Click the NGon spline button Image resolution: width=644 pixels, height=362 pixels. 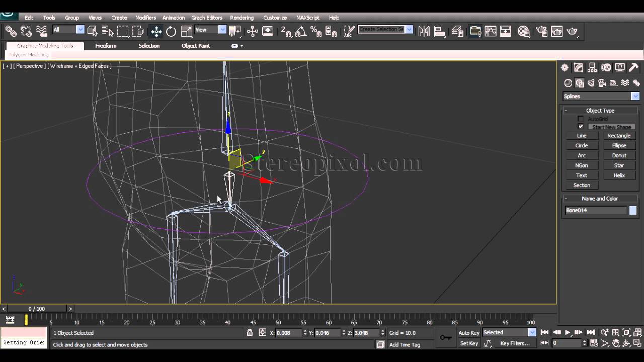(x=582, y=165)
